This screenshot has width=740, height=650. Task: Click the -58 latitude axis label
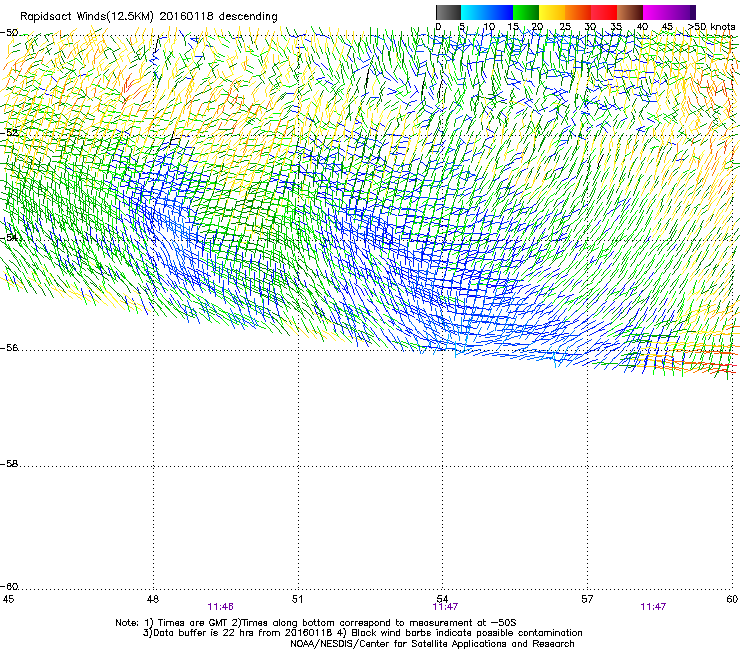(9, 464)
